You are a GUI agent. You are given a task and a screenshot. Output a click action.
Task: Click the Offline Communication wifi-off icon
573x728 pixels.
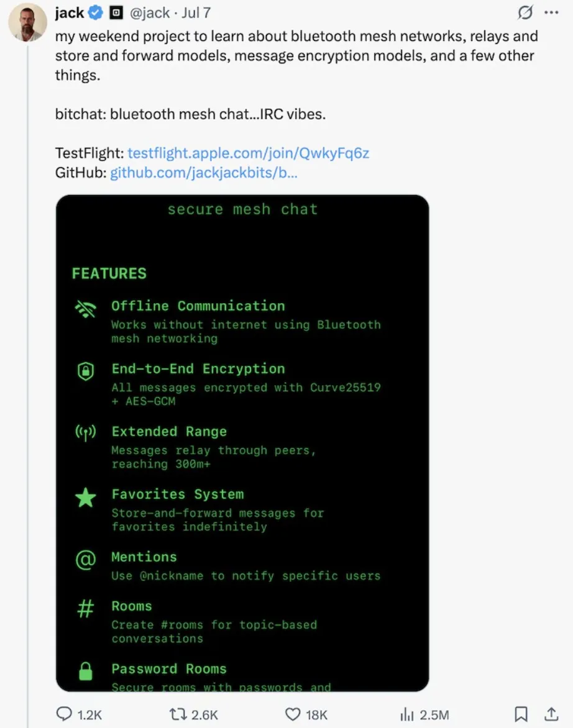point(85,309)
